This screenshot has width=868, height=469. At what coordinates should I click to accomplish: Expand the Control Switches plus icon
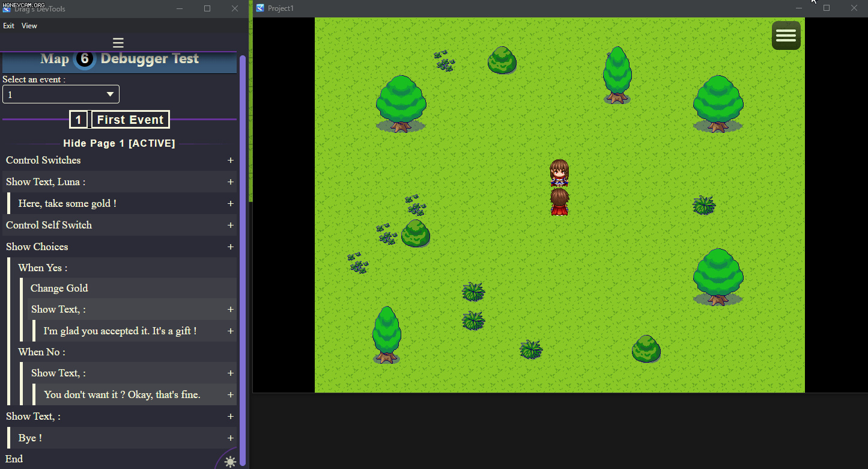231,161
